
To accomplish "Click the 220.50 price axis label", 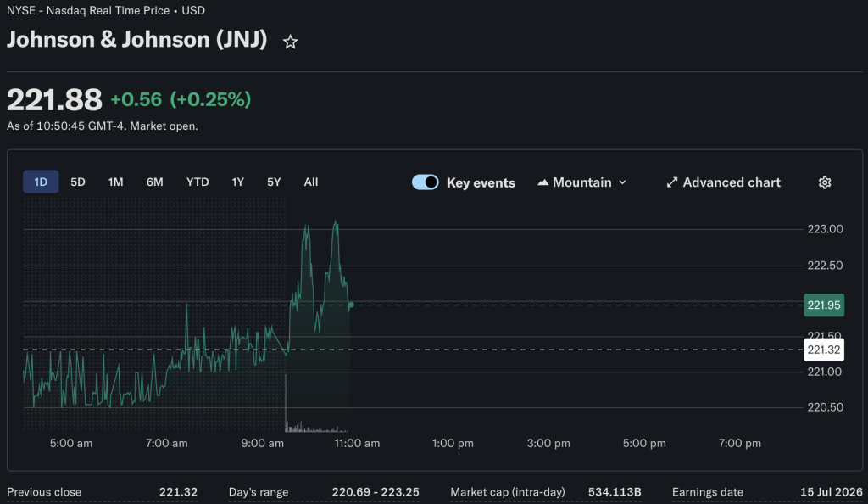I will pos(825,407).
